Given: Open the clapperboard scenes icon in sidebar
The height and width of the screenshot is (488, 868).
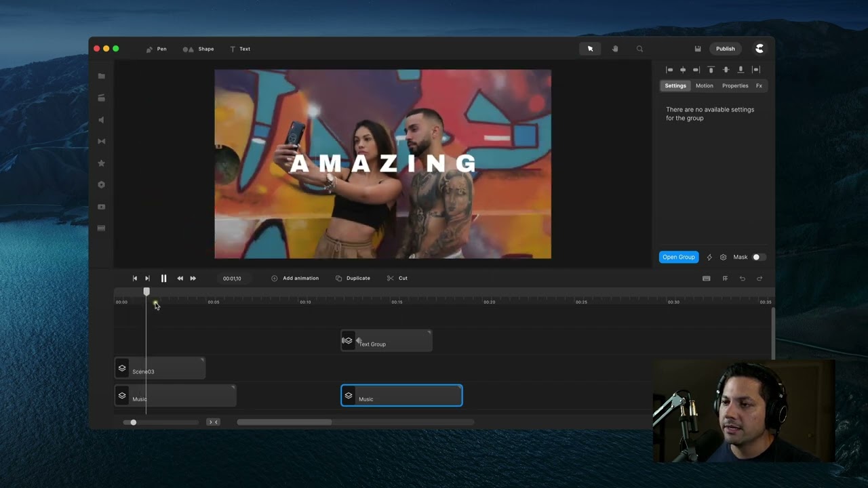Looking at the screenshot, I should (102, 98).
